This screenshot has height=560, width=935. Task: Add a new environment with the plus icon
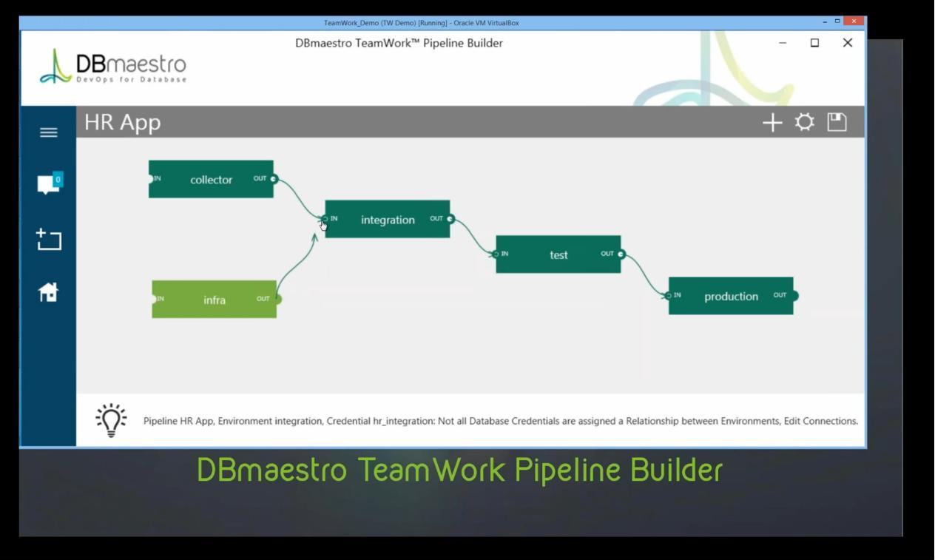tap(771, 123)
